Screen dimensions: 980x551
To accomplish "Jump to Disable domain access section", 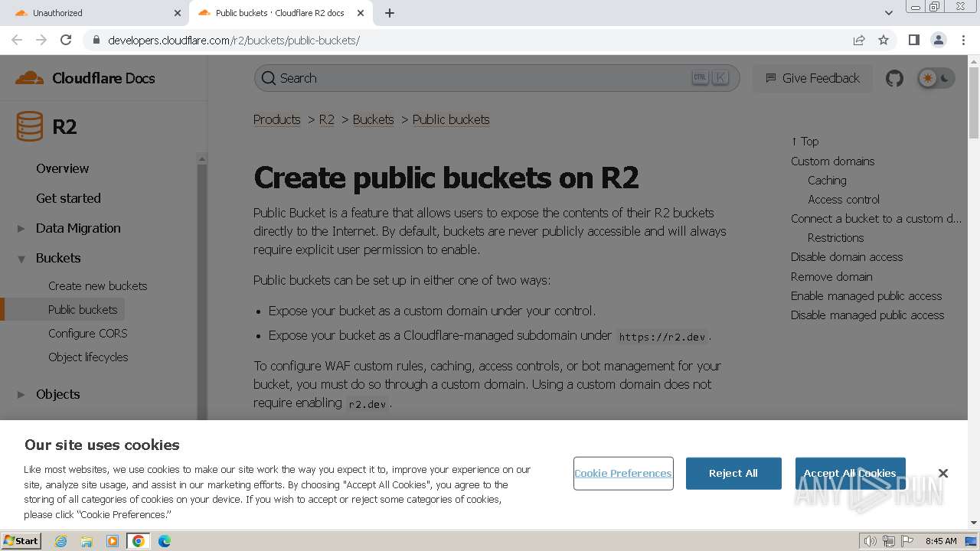I will (x=847, y=256).
